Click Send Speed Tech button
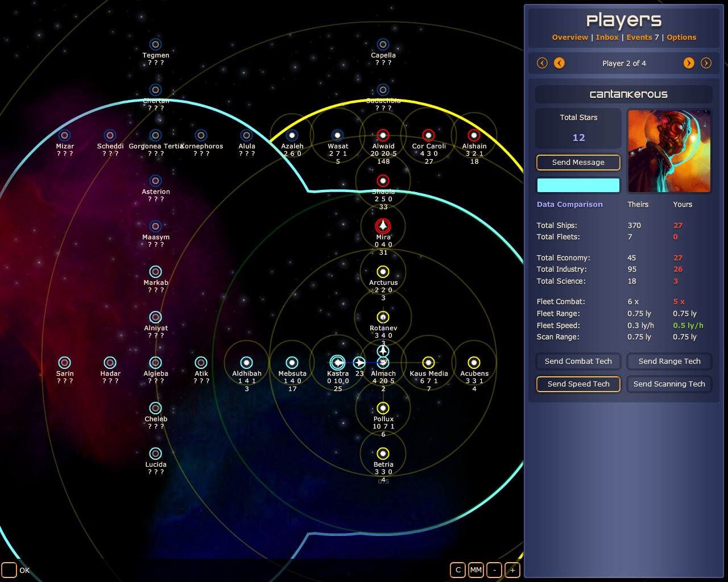 [x=578, y=384]
